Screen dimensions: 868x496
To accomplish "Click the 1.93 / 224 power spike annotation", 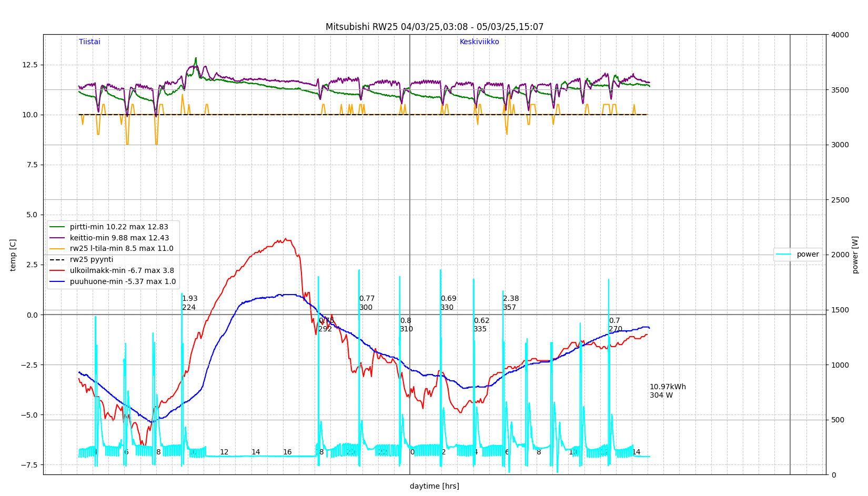I will click(189, 303).
